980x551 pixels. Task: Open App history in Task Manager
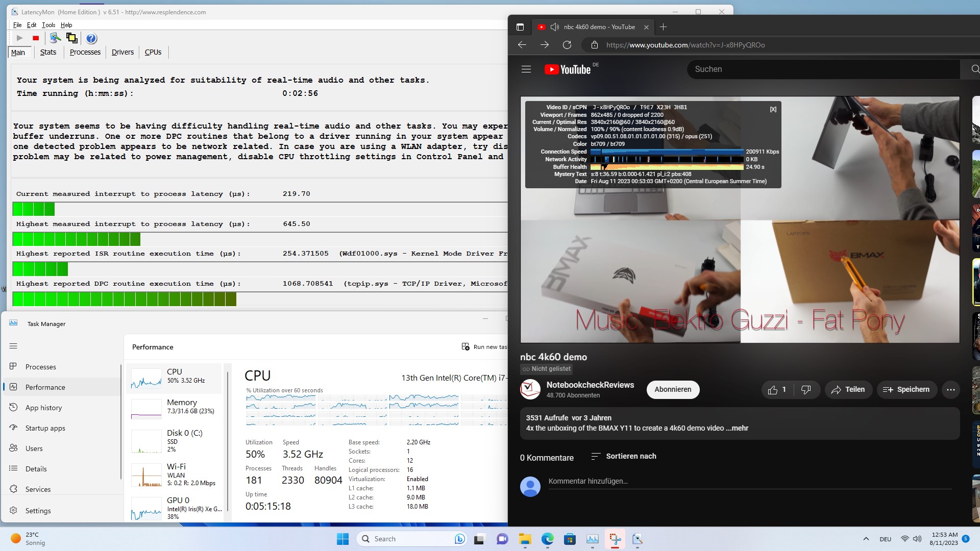(x=62, y=408)
